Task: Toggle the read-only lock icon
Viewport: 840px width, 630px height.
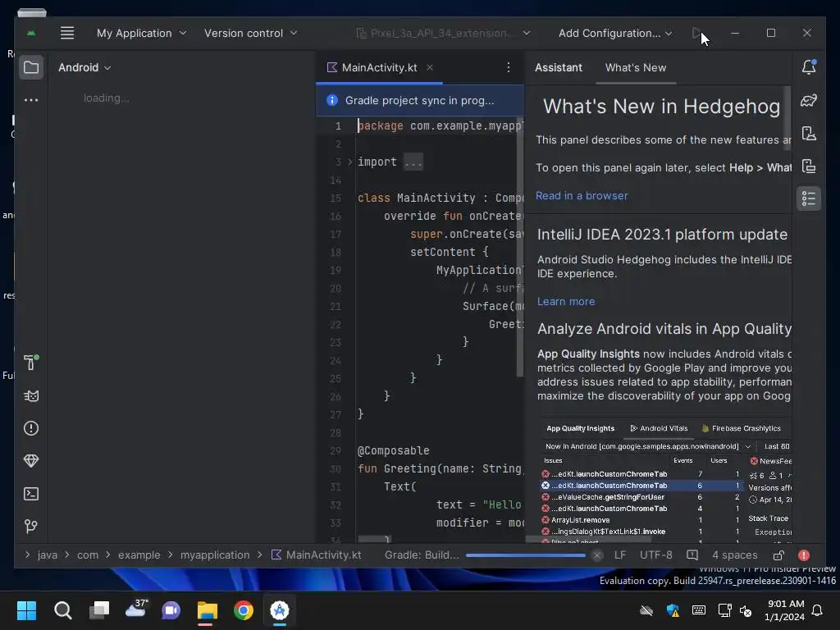Action: pyautogui.click(x=779, y=555)
